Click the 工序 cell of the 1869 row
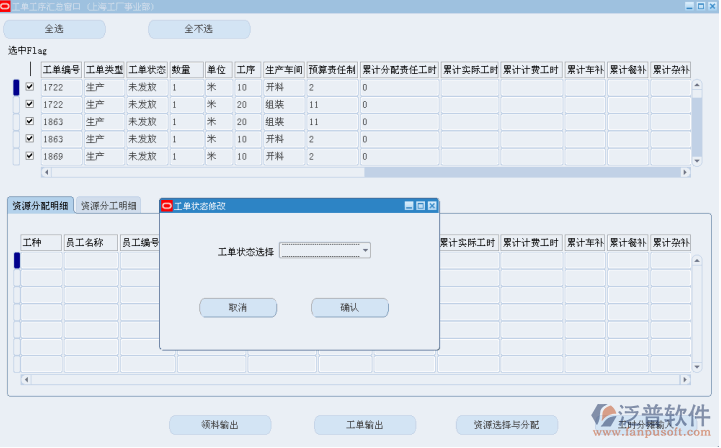Screen dimensions: 721x448 pyautogui.click(x=247, y=156)
